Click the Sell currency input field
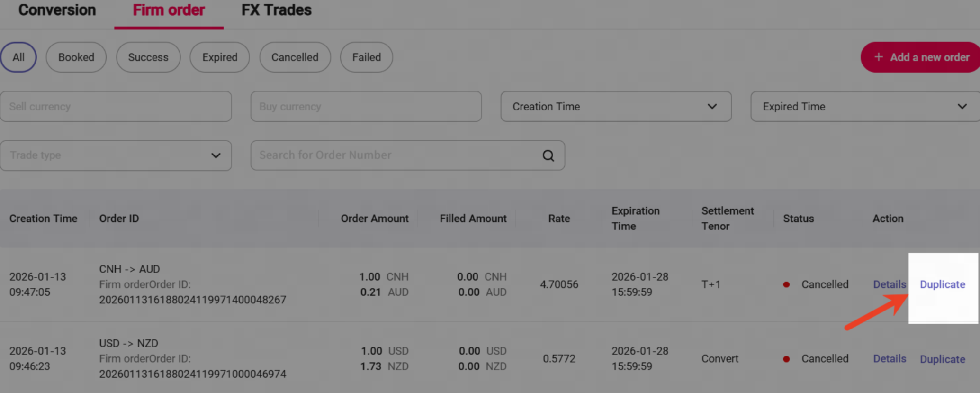 (116, 107)
